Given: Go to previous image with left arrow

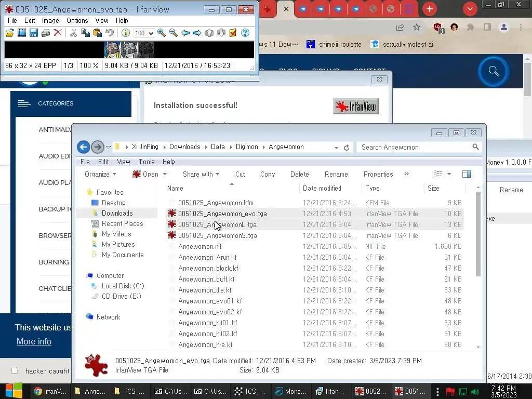Looking at the screenshot, I should pos(185,33).
